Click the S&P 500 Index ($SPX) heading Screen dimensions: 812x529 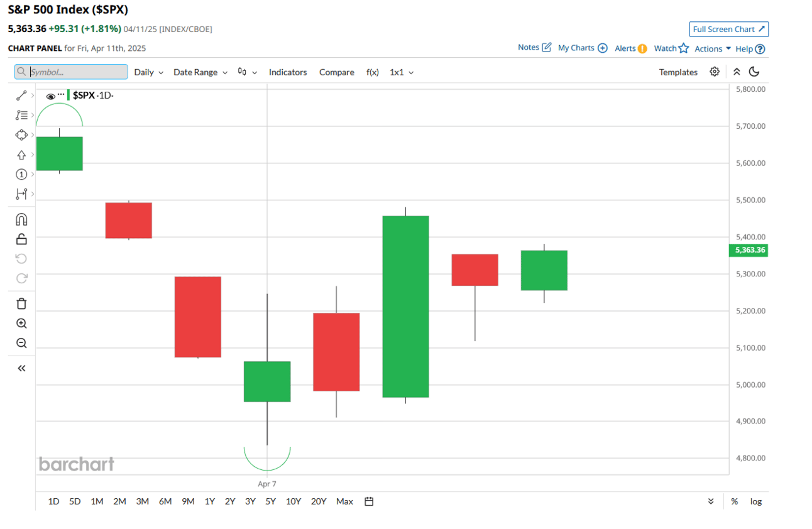click(x=68, y=10)
